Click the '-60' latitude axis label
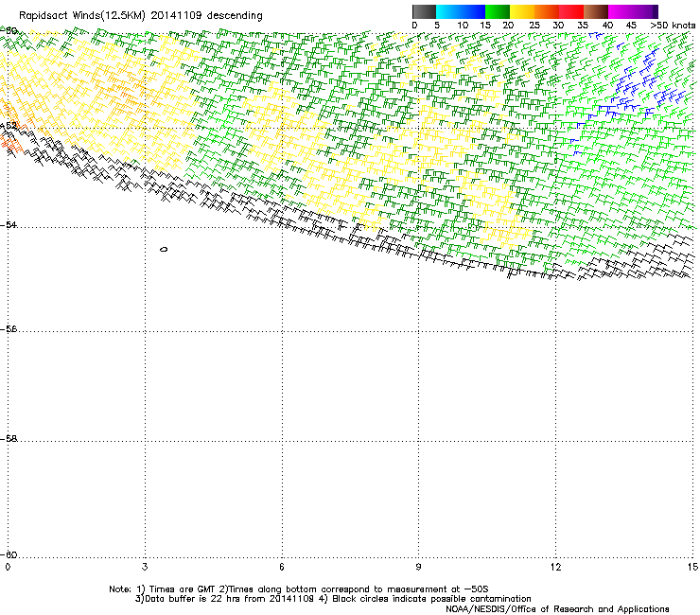The width and height of the screenshot is (700, 615). pos(9,554)
